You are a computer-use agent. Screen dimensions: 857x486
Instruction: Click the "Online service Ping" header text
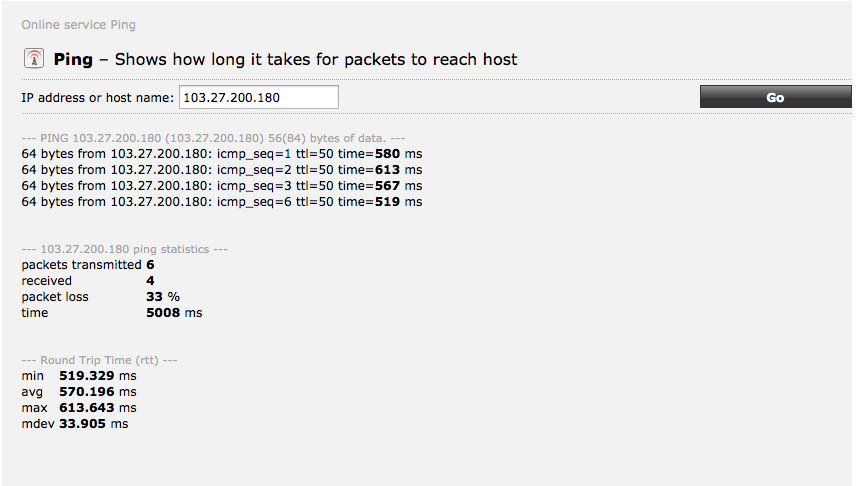tap(79, 24)
